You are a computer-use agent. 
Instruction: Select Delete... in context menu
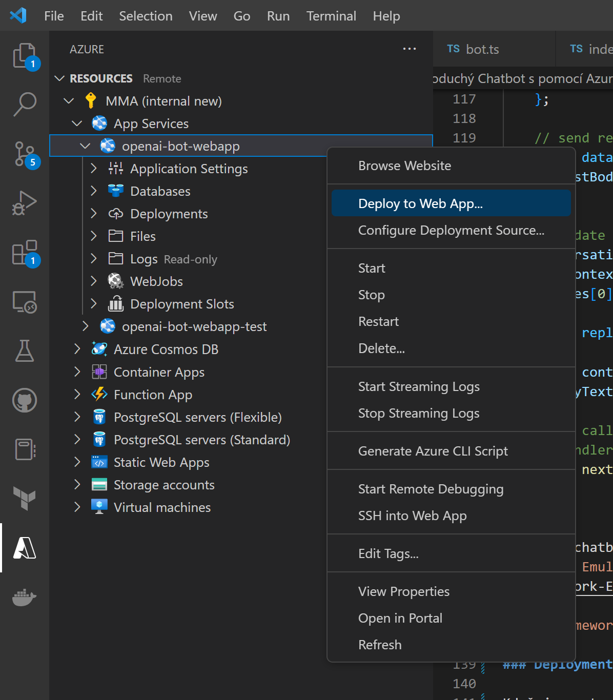coord(451,348)
